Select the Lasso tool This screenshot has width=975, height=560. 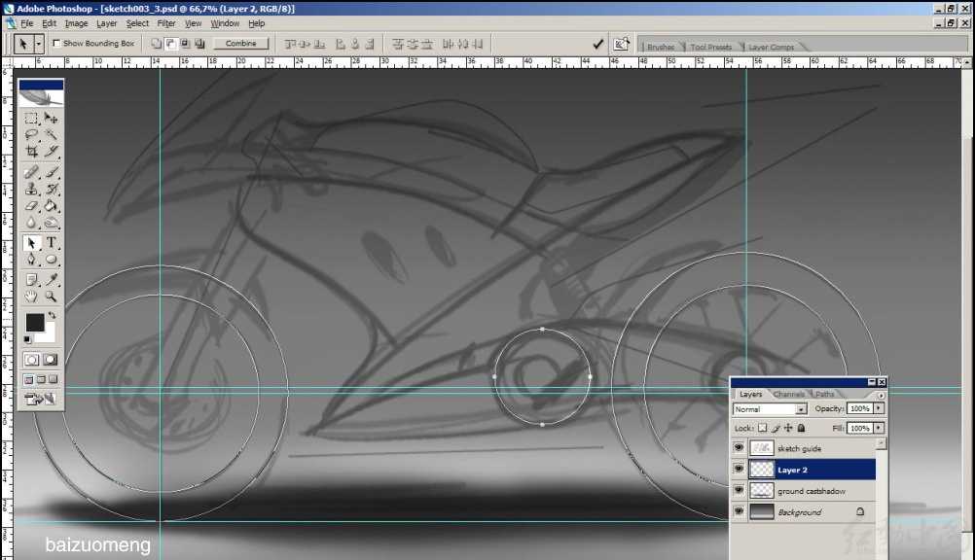(31, 135)
